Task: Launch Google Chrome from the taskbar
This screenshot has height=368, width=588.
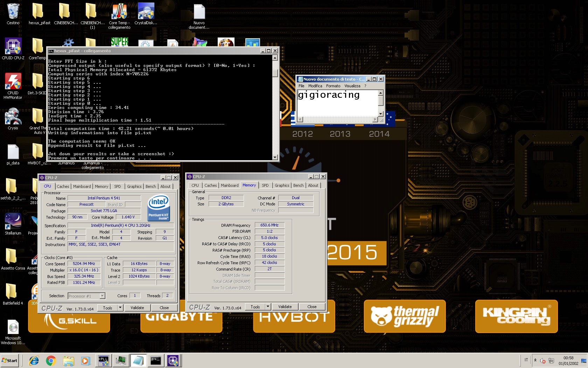Action: pyautogui.click(x=51, y=361)
